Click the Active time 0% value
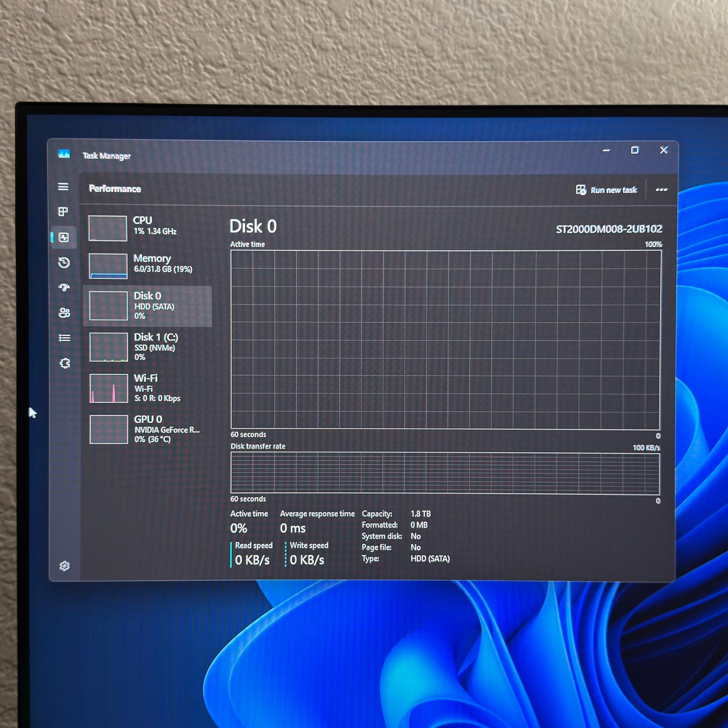The image size is (728, 728). (239, 528)
